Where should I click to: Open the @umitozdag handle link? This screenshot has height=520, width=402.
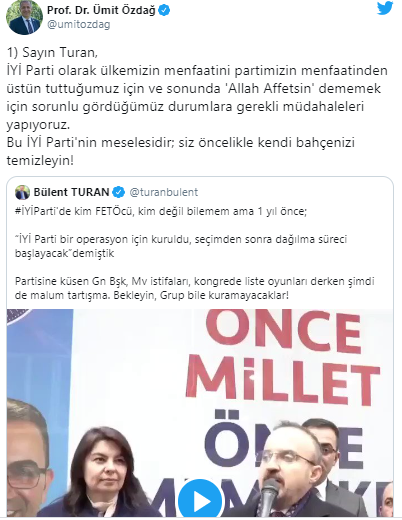tap(79, 25)
